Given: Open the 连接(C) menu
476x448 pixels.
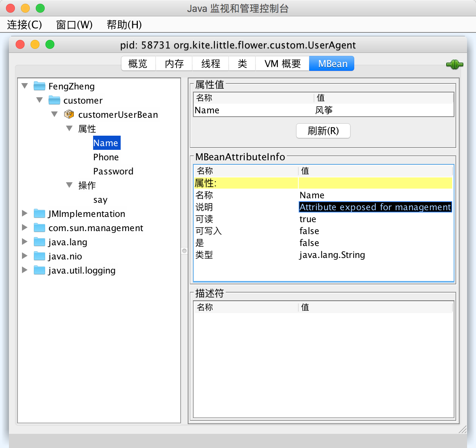Looking at the screenshot, I should [24, 25].
